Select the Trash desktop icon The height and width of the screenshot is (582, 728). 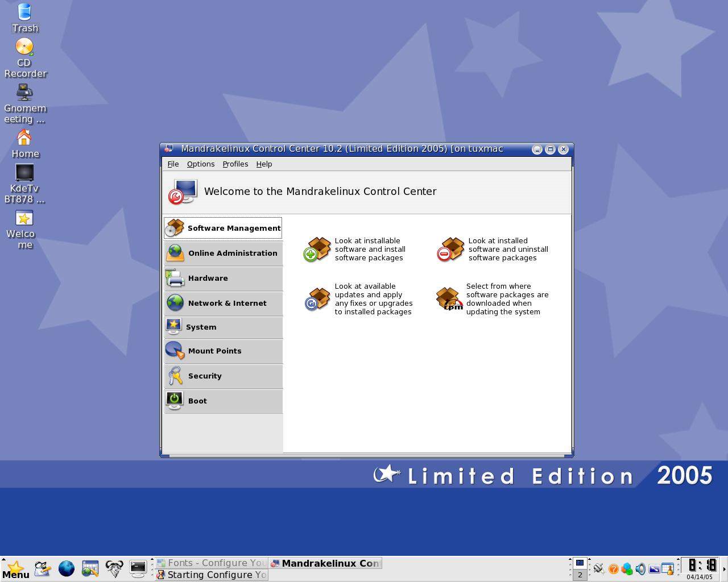point(25,18)
